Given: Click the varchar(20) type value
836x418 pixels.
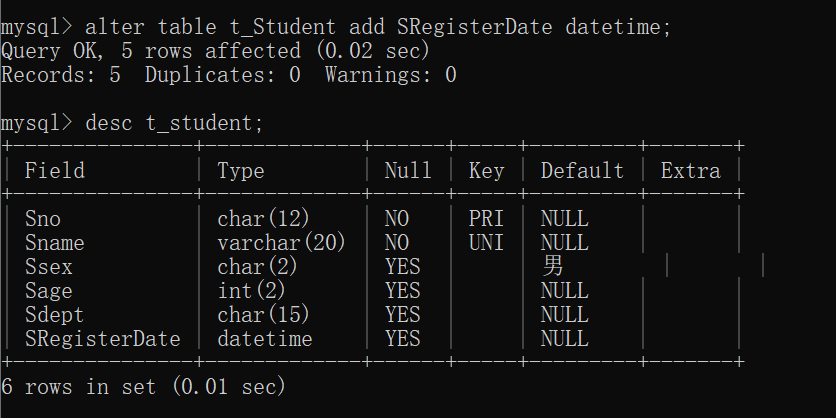Looking at the screenshot, I should [x=282, y=243].
